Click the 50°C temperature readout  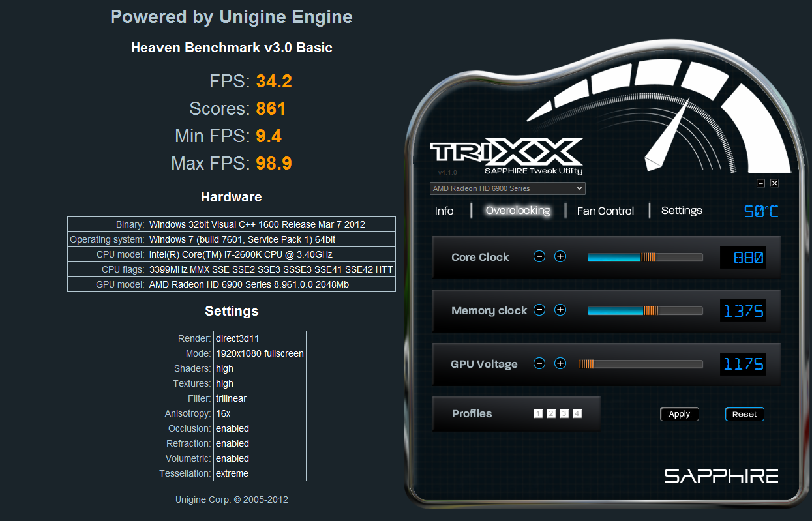[762, 211]
